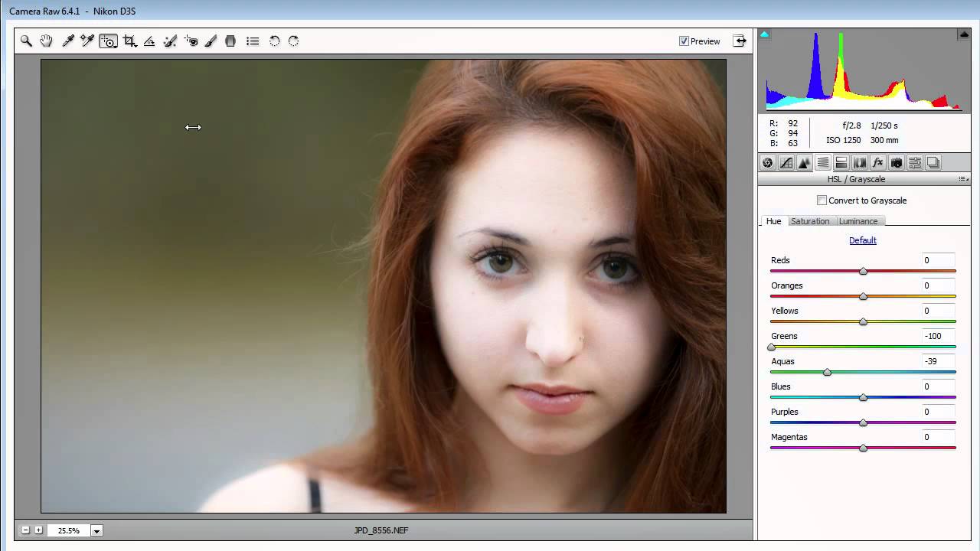The height and width of the screenshot is (551, 980).
Task: Rotate image 90 degrees clockwise
Action: coord(293,41)
